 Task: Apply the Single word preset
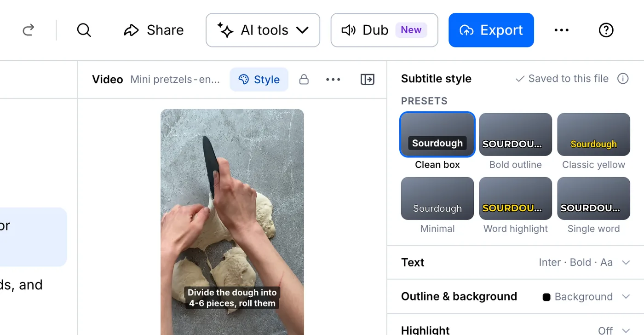594,205
